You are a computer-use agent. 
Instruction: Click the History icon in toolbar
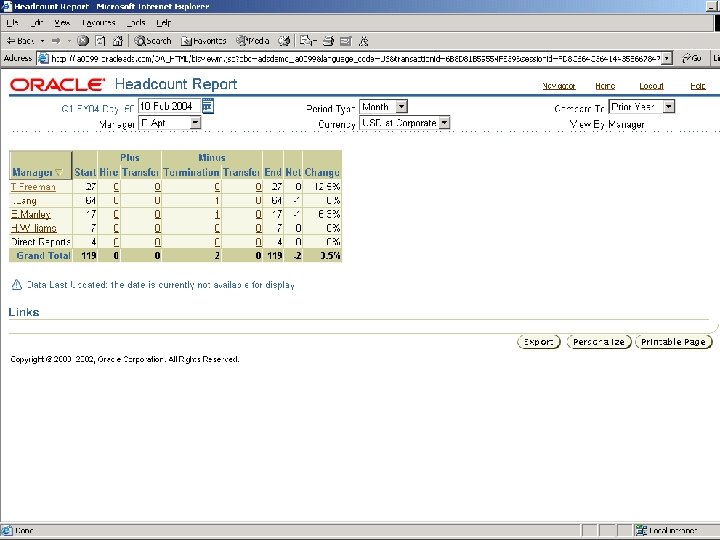[284, 41]
